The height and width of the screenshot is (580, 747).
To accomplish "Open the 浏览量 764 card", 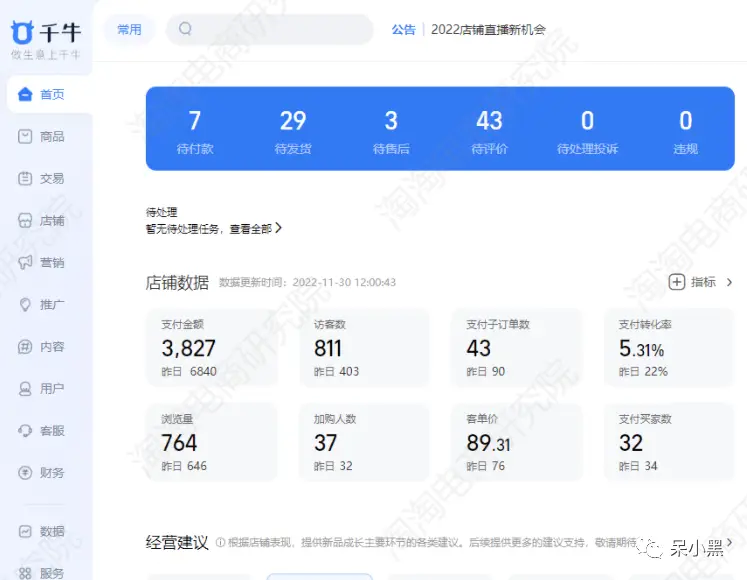I will 212,442.
